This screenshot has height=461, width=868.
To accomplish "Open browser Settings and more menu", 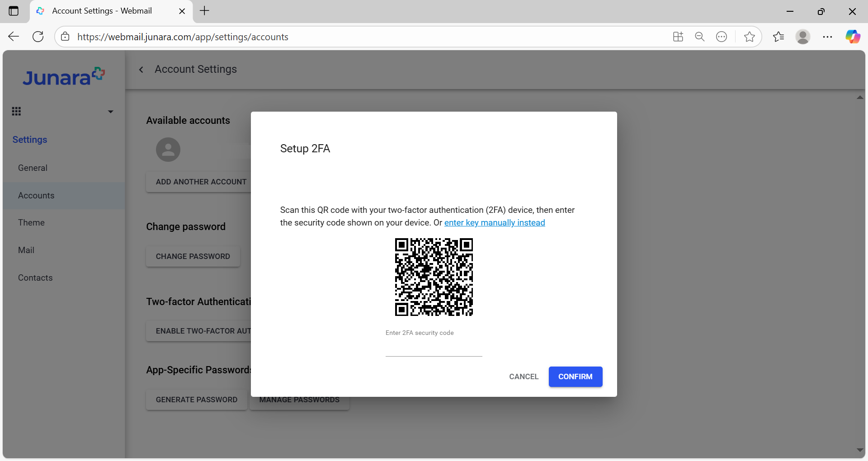I will [827, 37].
